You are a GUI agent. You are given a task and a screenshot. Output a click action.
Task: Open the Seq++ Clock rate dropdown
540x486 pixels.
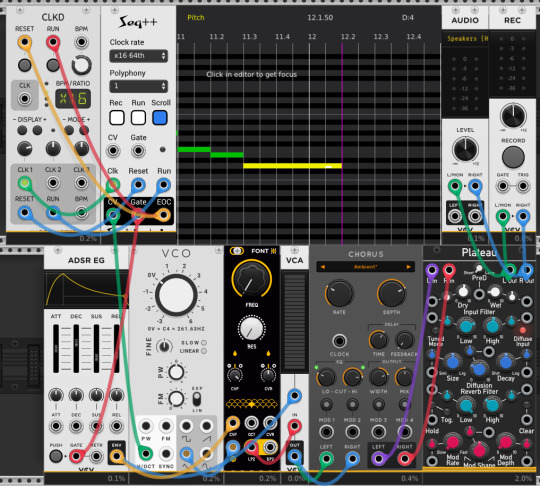[x=138, y=56]
